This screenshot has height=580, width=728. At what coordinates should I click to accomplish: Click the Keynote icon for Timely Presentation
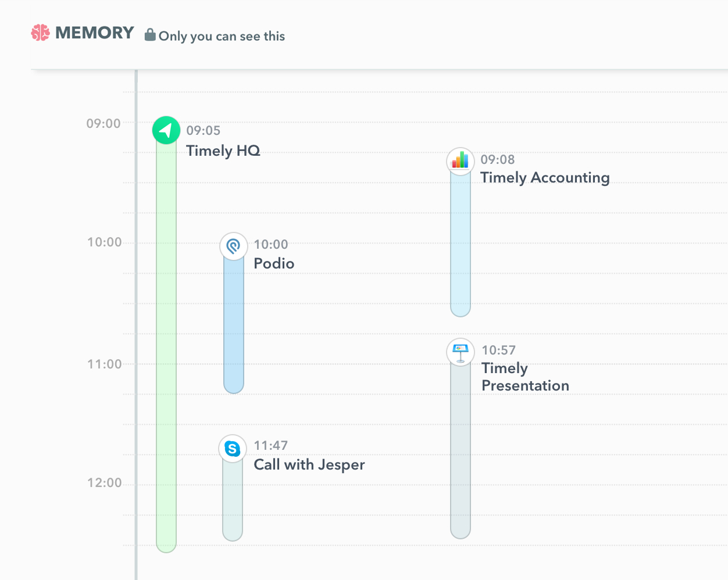point(461,352)
